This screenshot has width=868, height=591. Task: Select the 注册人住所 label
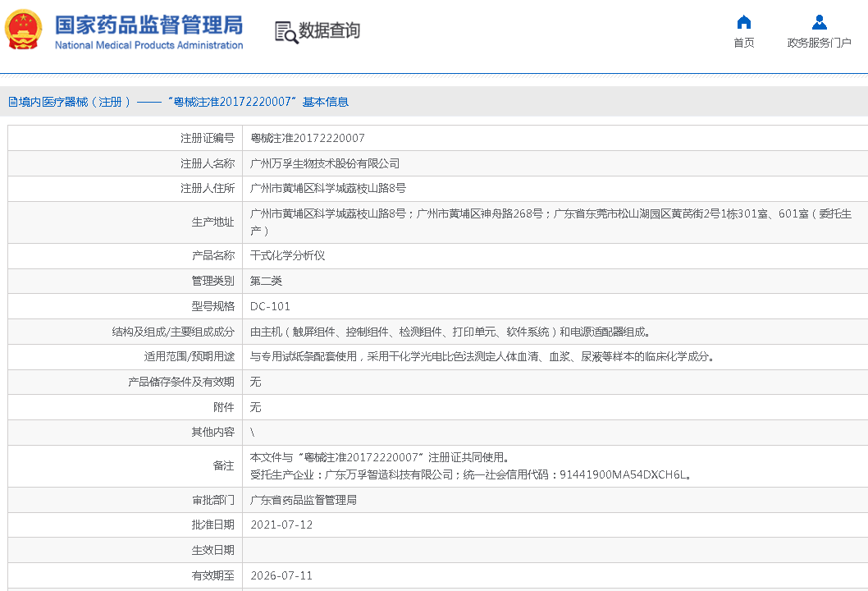pos(208,188)
